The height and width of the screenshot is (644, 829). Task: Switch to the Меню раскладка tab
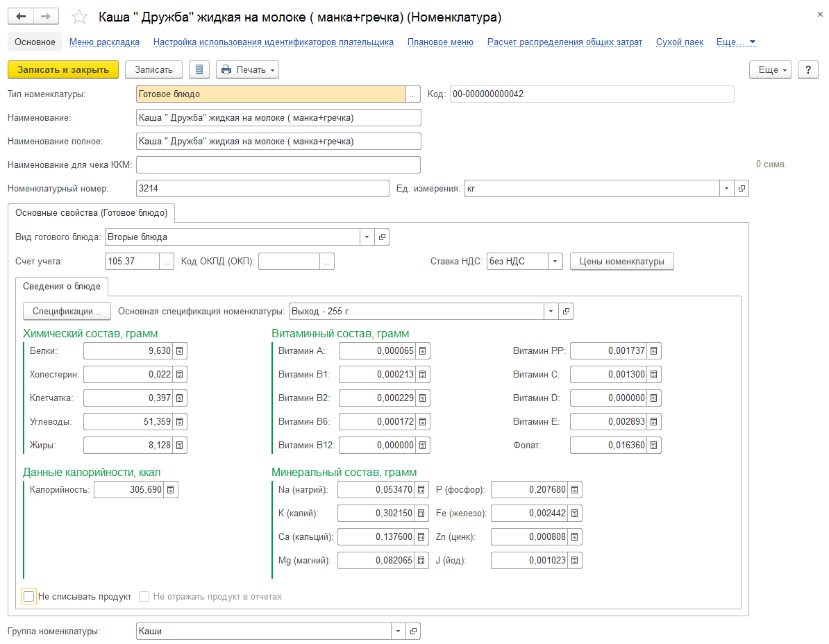click(104, 42)
